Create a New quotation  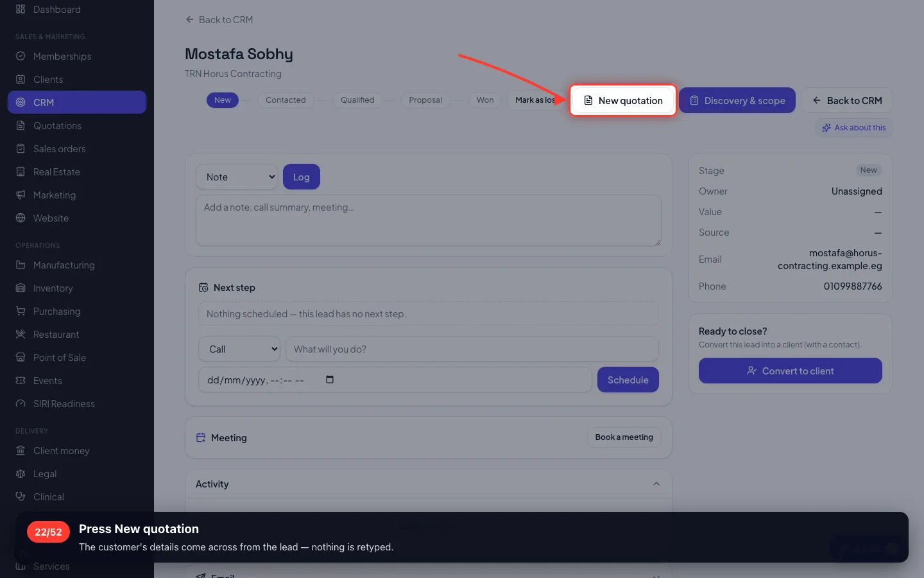(623, 100)
